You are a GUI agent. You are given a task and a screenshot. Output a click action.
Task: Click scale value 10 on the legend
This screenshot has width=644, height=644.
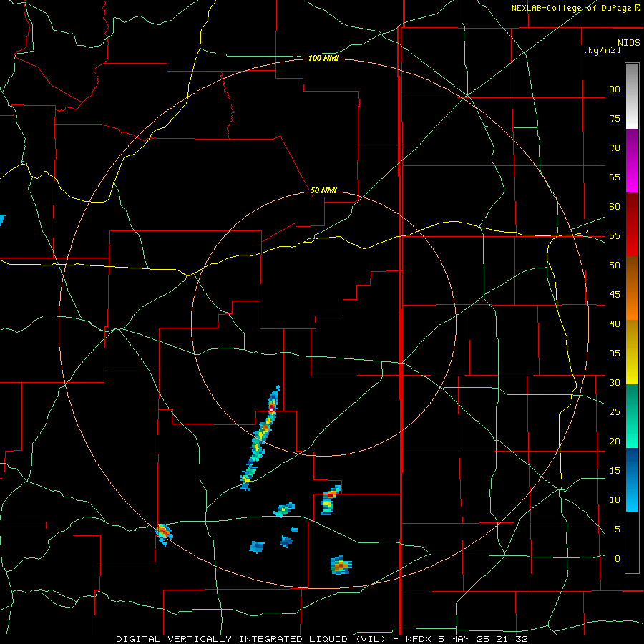coord(615,500)
